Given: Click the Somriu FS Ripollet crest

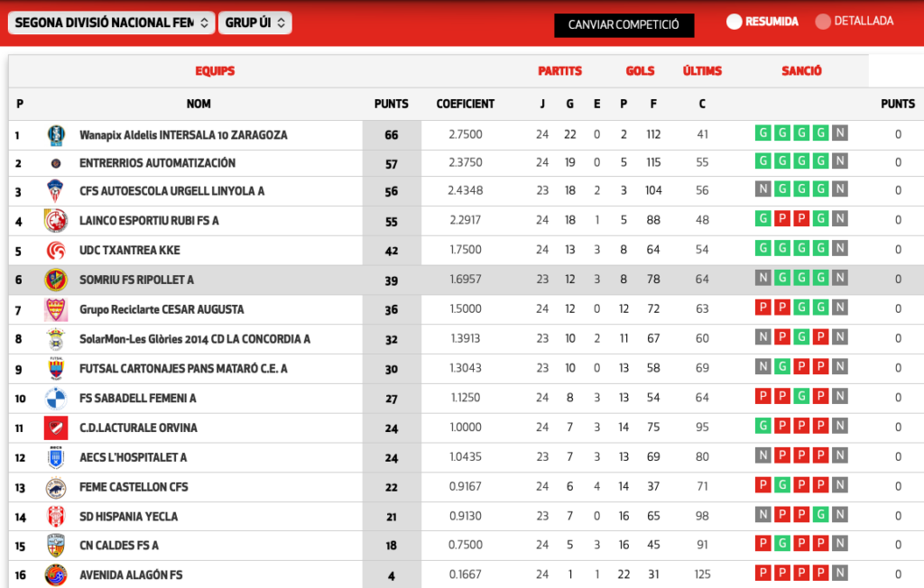Looking at the screenshot, I should (55, 280).
